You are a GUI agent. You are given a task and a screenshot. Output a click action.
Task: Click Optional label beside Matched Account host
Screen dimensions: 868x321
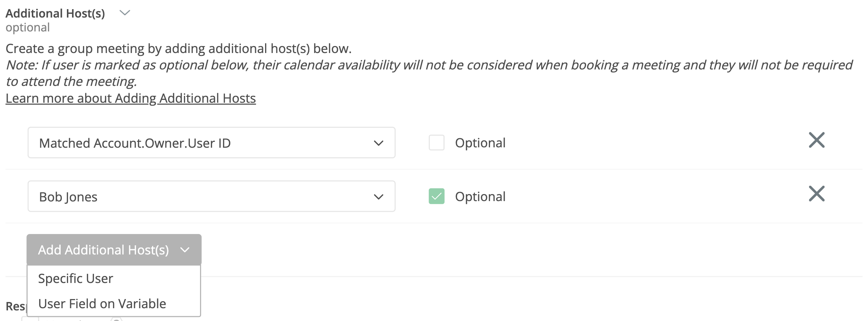click(x=480, y=143)
